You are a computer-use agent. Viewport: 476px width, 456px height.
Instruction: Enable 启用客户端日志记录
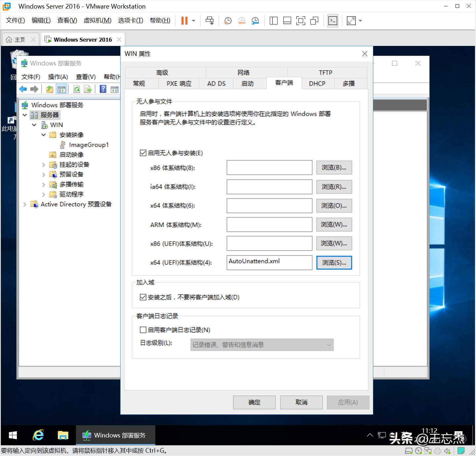[x=143, y=329]
